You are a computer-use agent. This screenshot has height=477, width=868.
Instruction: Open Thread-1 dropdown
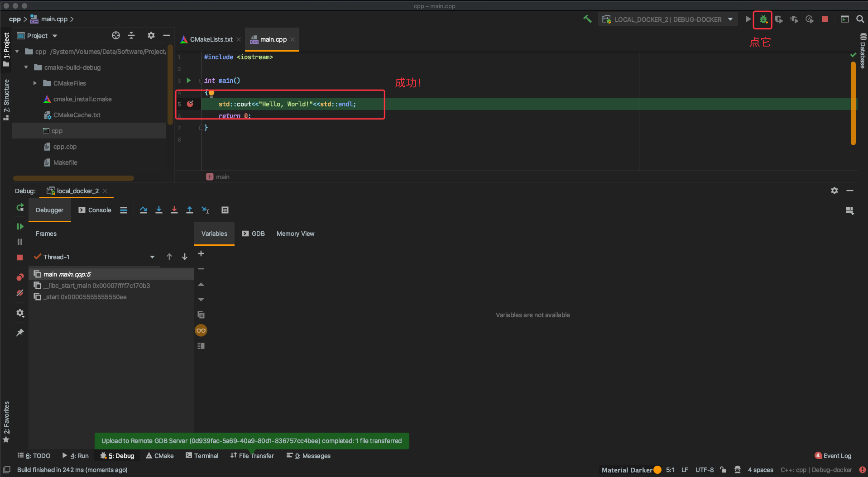[152, 257]
